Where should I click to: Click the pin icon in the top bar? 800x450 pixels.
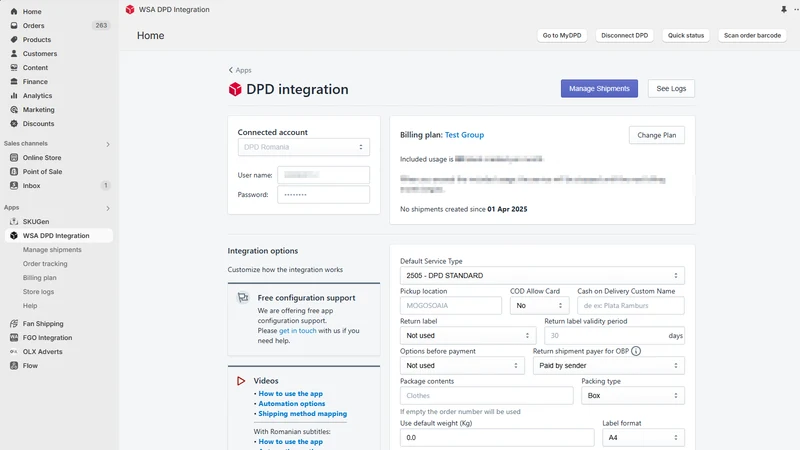[x=784, y=9]
